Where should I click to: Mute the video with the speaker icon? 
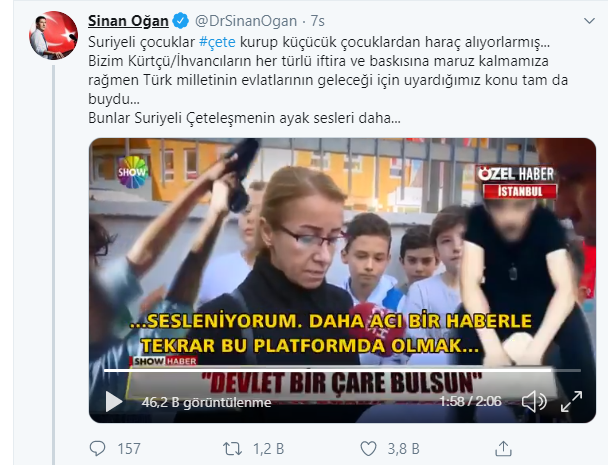tap(534, 401)
